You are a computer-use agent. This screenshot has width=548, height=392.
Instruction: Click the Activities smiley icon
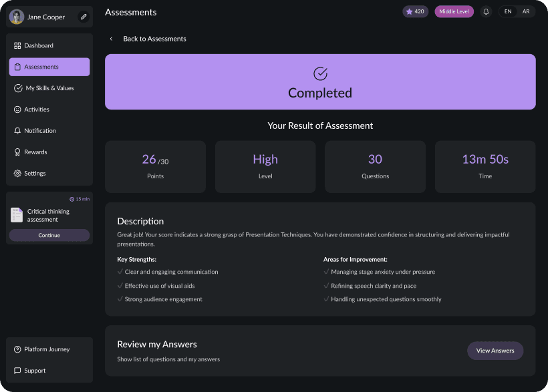(17, 110)
